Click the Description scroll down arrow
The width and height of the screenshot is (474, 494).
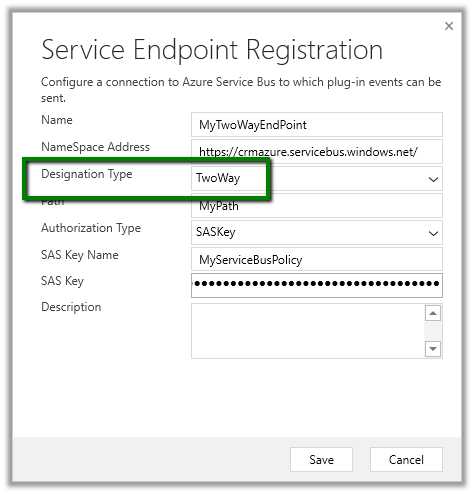pos(433,349)
